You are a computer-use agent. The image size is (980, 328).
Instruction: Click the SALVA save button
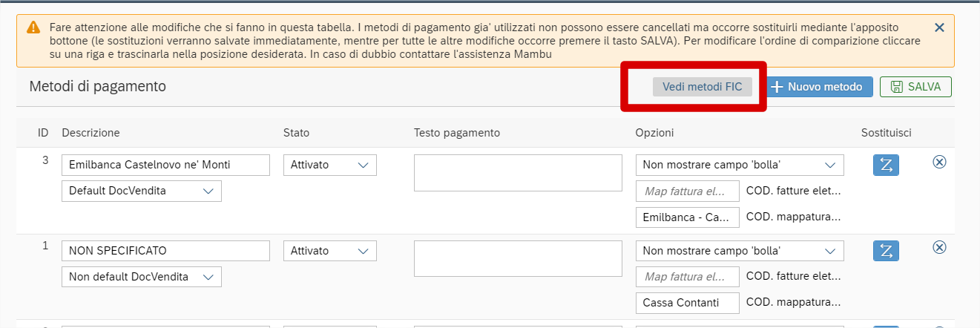(x=915, y=87)
